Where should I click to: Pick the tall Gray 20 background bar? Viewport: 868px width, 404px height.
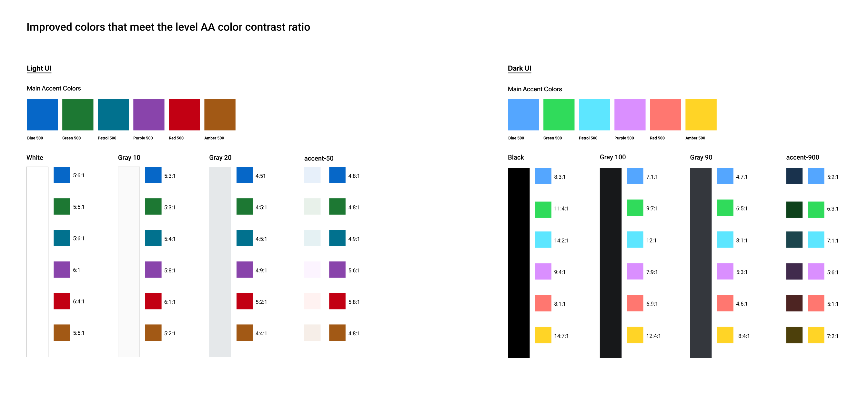pyautogui.click(x=220, y=262)
